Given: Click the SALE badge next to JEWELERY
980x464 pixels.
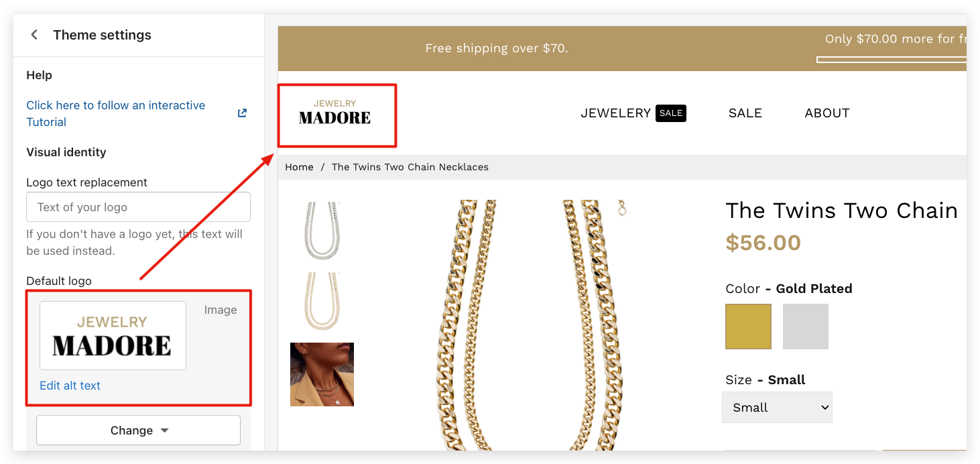Looking at the screenshot, I should [671, 113].
